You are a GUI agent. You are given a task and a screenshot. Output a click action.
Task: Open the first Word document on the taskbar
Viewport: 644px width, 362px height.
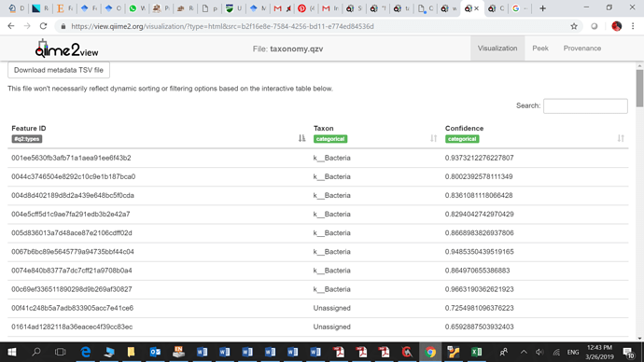pyautogui.click(x=202, y=352)
